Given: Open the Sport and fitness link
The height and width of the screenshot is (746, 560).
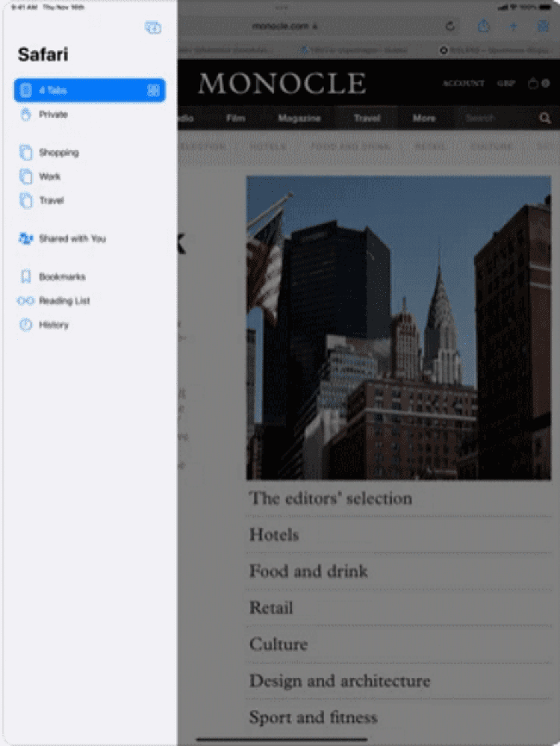Looking at the screenshot, I should 313,717.
